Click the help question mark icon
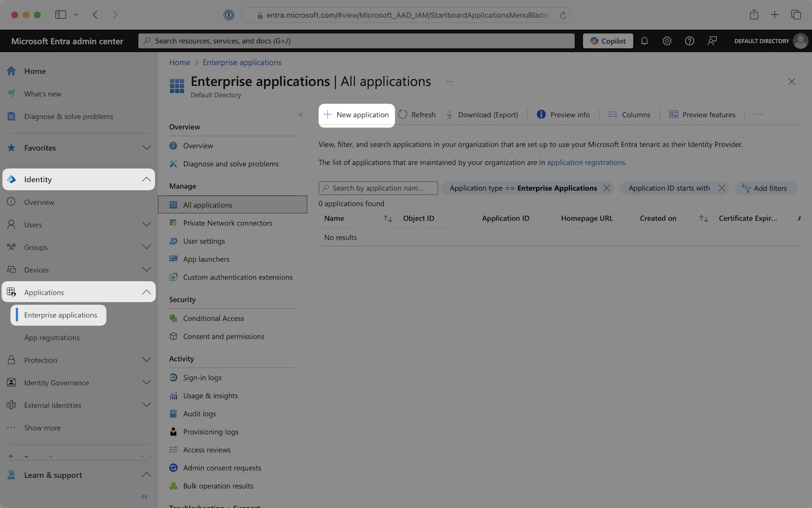This screenshot has width=812, height=508. pyautogui.click(x=690, y=41)
